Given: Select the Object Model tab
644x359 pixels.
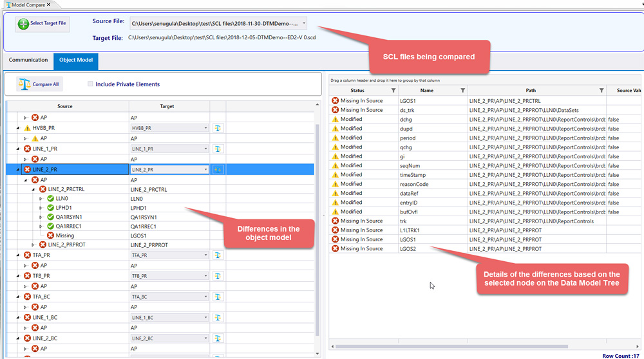Looking at the screenshot, I should pyautogui.click(x=76, y=60).
